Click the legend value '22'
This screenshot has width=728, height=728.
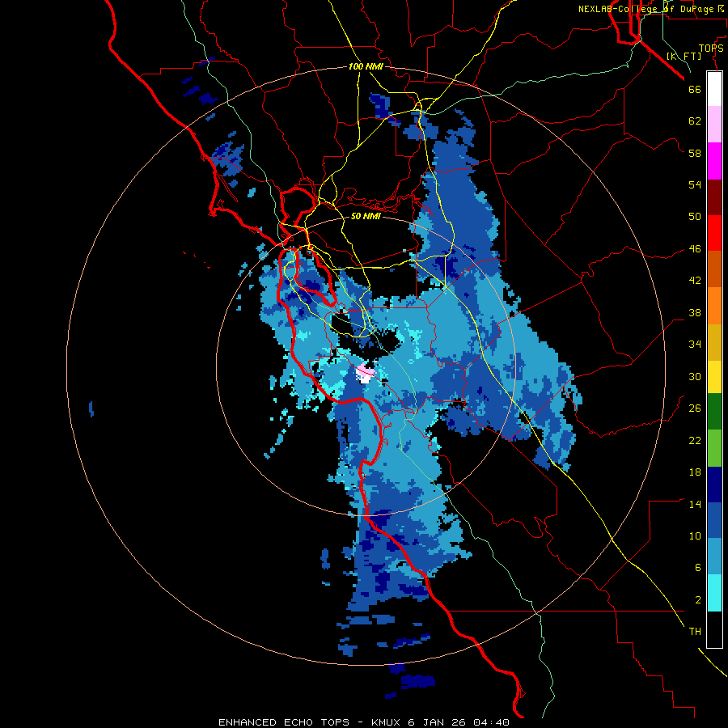(x=695, y=440)
